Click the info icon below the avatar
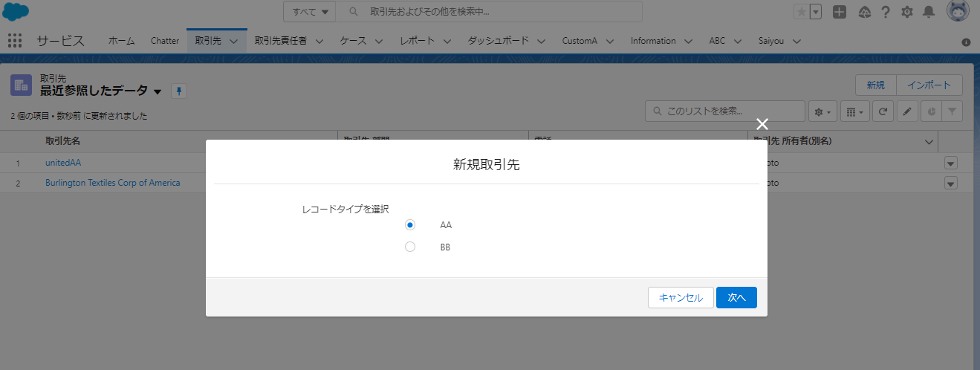The height and width of the screenshot is (370, 980). click(x=966, y=42)
